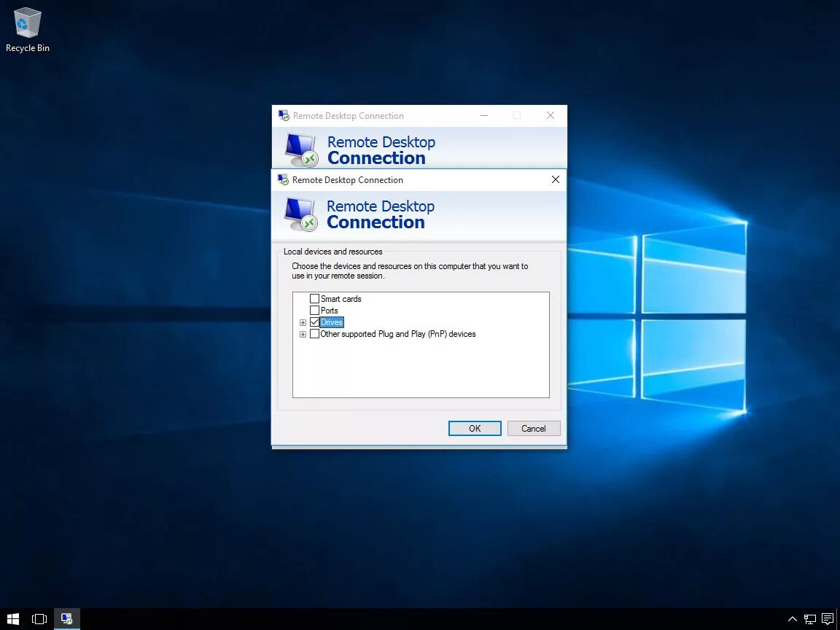840x630 pixels.
Task: Click the Cancel button
Action: click(x=534, y=428)
